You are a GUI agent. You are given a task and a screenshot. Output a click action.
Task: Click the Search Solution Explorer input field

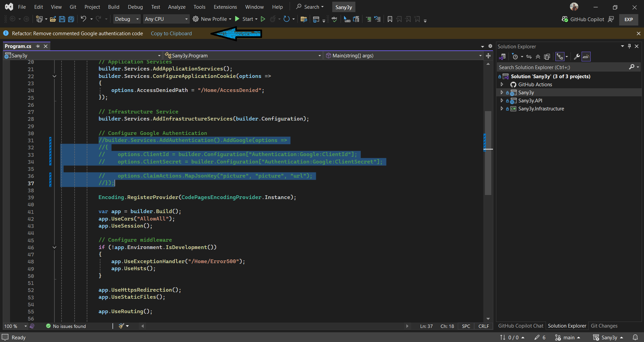pos(554,67)
